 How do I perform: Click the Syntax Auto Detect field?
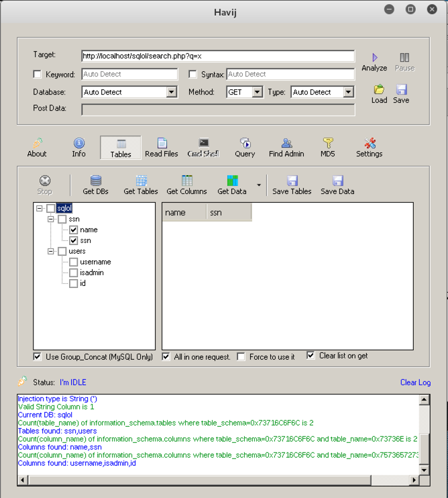(x=290, y=74)
